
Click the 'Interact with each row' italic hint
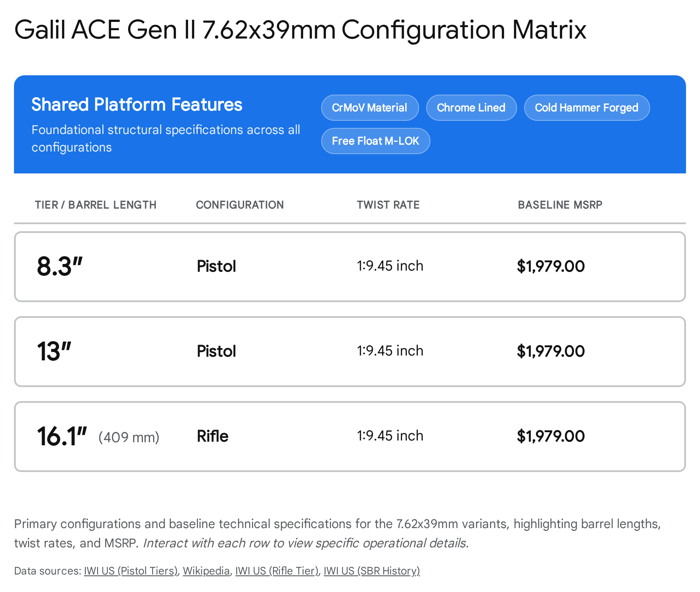click(x=306, y=543)
